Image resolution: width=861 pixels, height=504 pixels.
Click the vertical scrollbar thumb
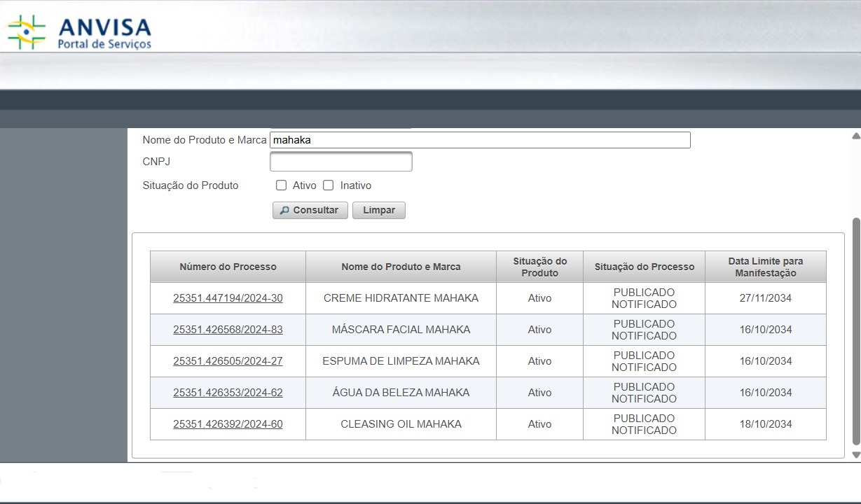(855, 329)
